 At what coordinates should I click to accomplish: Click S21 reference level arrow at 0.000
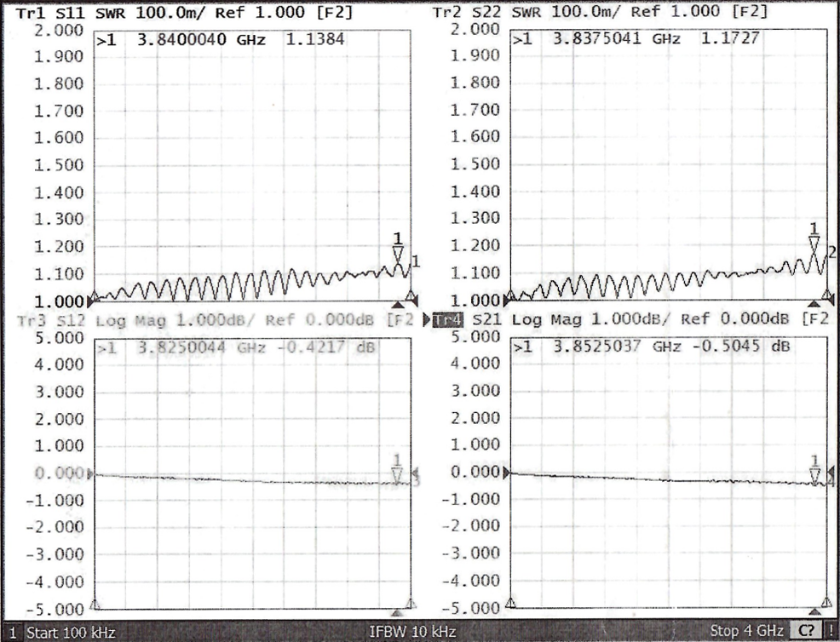coord(508,473)
